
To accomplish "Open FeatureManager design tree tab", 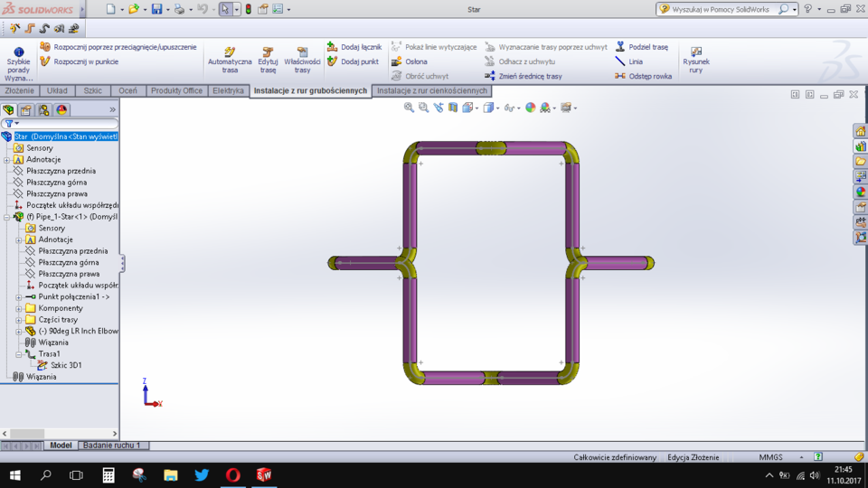I will click(8, 109).
